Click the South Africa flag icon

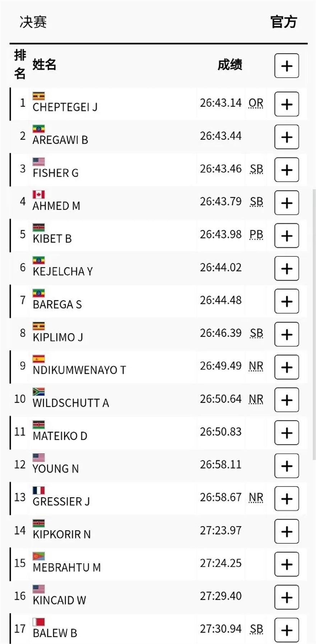pyautogui.click(x=39, y=392)
